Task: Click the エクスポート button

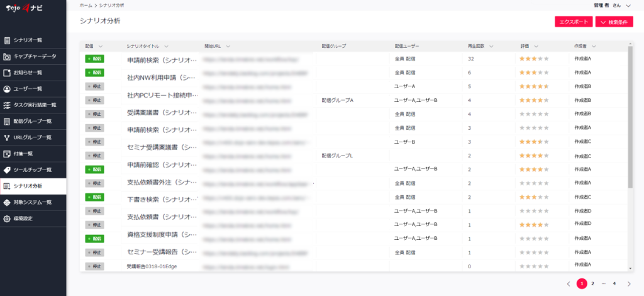Action: pos(573,22)
